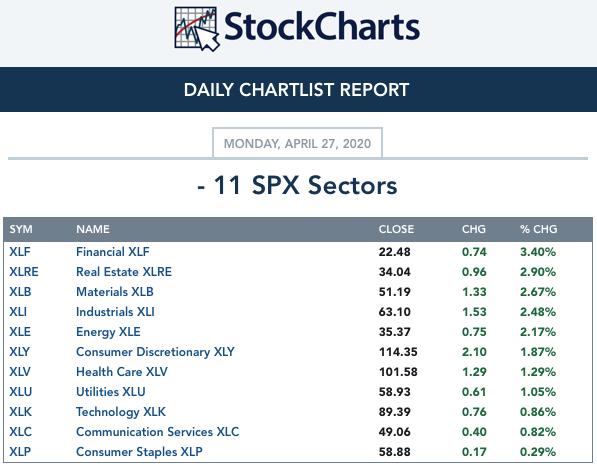Open the Technology XLK link
The height and width of the screenshot is (467, 597).
tap(121, 412)
